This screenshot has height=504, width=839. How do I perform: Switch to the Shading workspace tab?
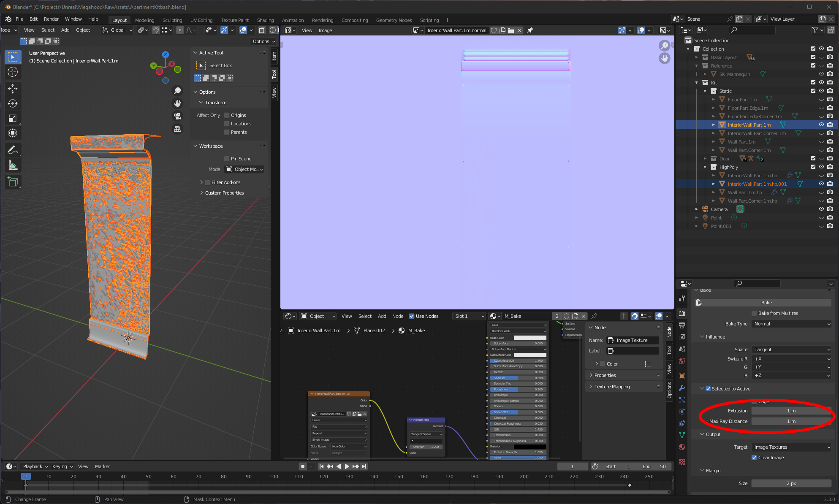coord(264,19)
